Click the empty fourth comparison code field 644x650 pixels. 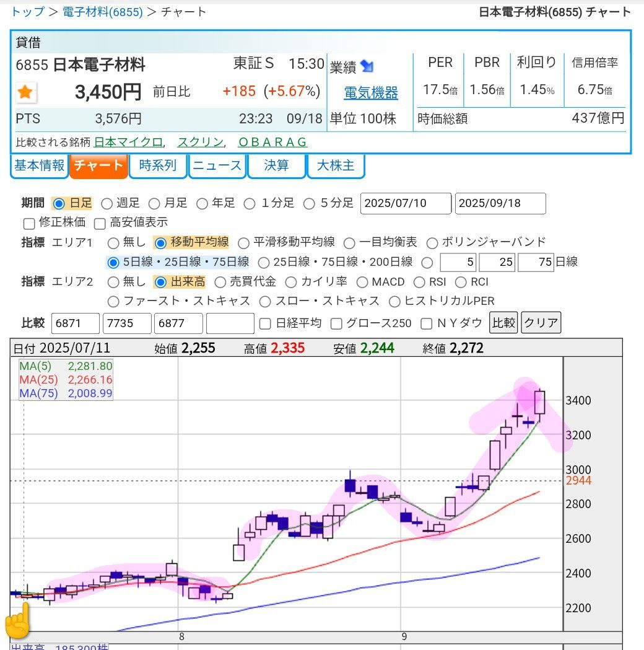point(230,323)
